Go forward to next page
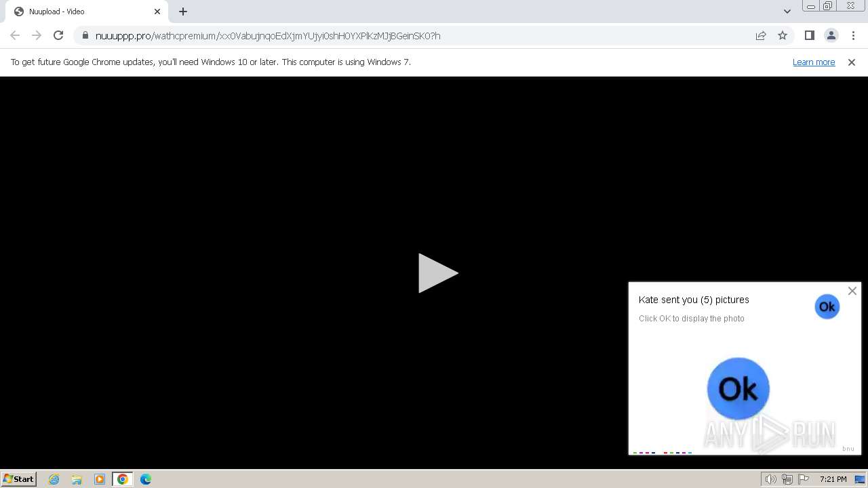This screenshot has width=868, height=488. [37, 35]
